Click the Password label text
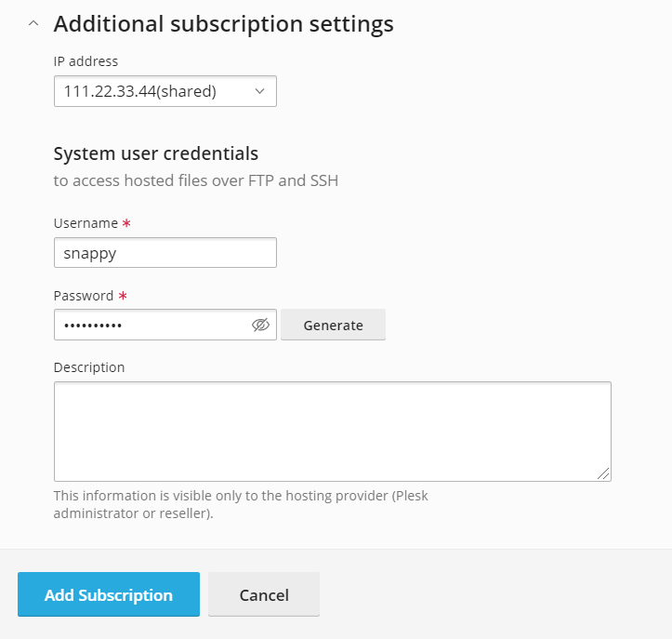This screenshot has height=639, width=672. pyautogui.click(x=84, y=296)
